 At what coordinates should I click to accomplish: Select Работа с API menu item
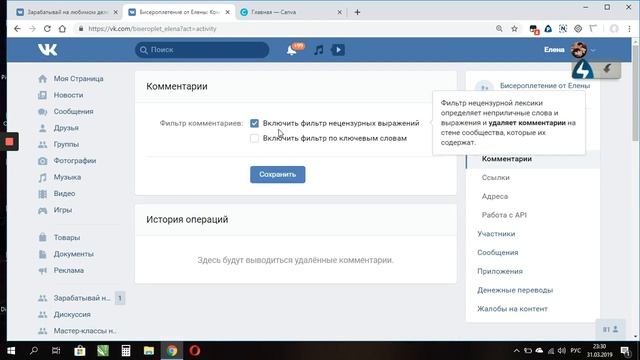point(504,215)
